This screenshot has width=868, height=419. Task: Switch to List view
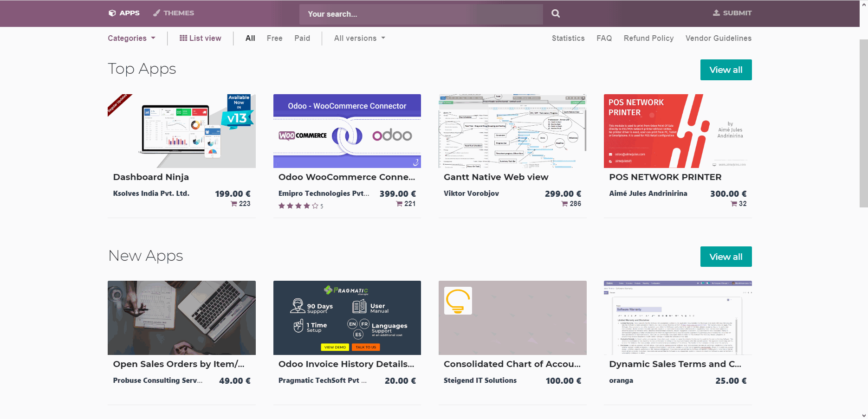pos(201,38)
